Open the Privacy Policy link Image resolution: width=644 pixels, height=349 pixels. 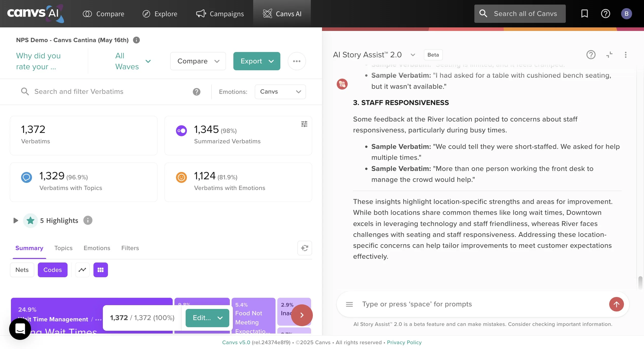pyautogui.click(x=404, y=342)
